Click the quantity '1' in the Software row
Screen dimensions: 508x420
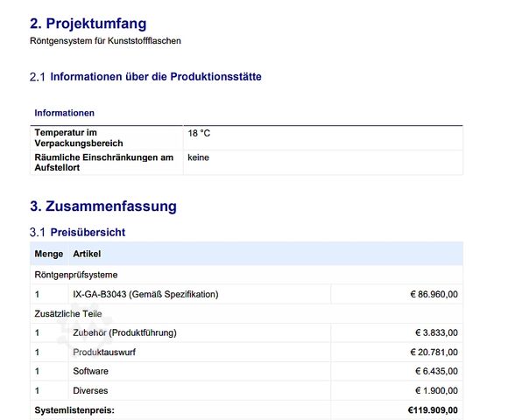37,372
